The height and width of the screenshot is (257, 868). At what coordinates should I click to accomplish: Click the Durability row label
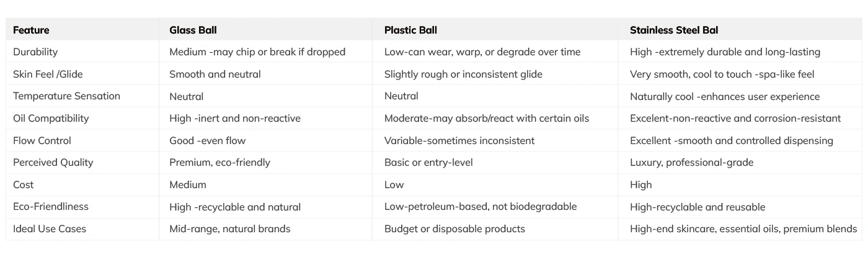click(x=35, y=52)
